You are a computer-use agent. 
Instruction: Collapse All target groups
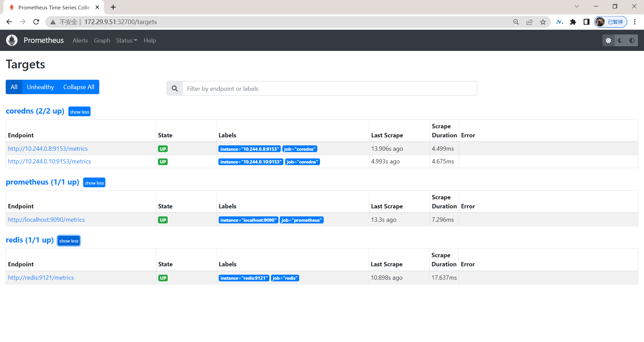point(79,87)
